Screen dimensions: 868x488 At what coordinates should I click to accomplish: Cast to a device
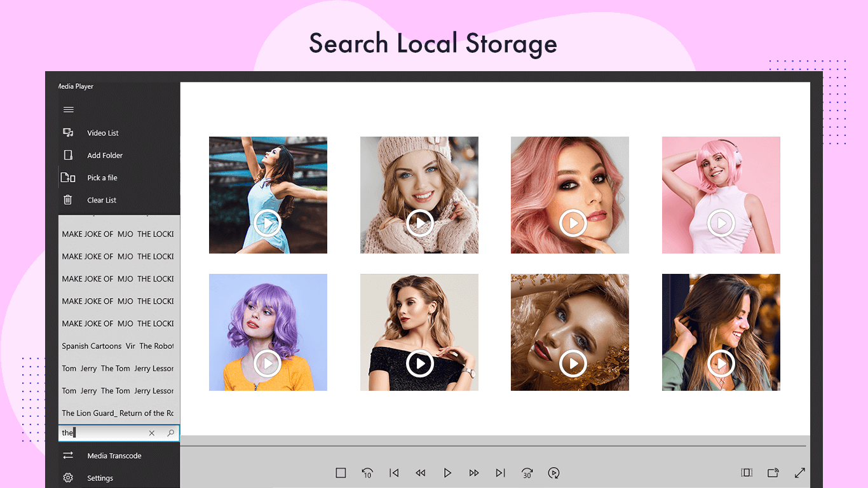[773, 473]
